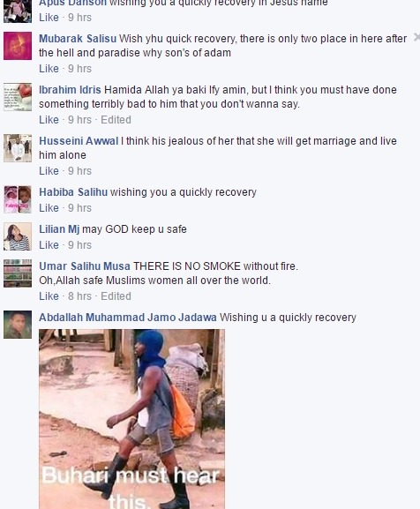420x509 pixels.
Task: View edit history on Umar Salihu Musa's comment
Action: (116, 296)
